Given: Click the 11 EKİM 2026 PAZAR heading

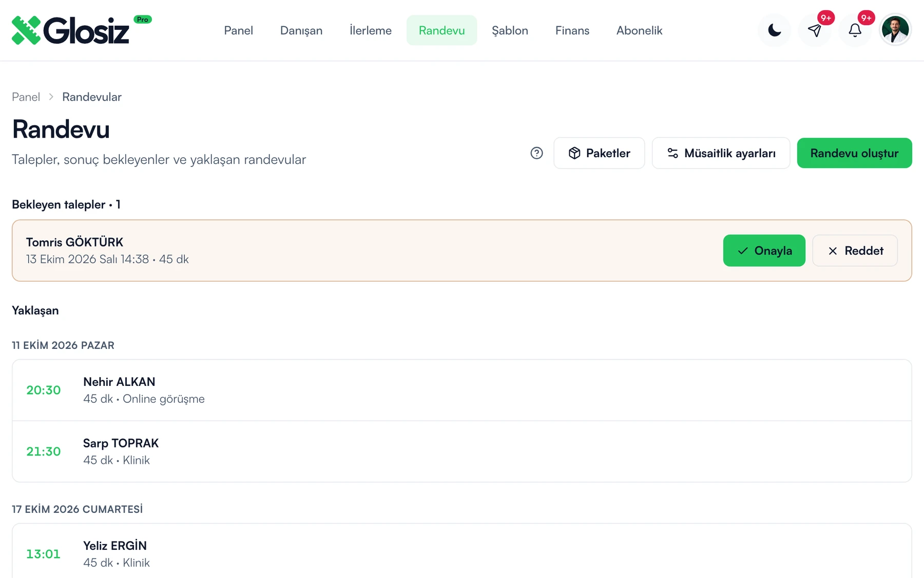Looking at the screenshot, I should (63, 345).
